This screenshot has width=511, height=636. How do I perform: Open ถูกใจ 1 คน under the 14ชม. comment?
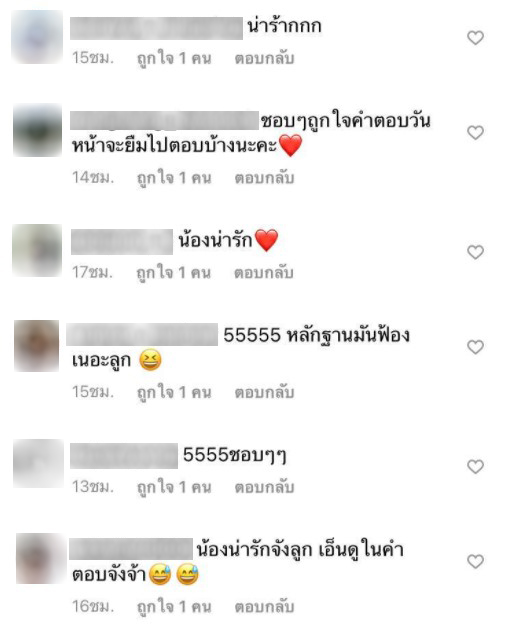pyautogui.click(x=174, y=178)
